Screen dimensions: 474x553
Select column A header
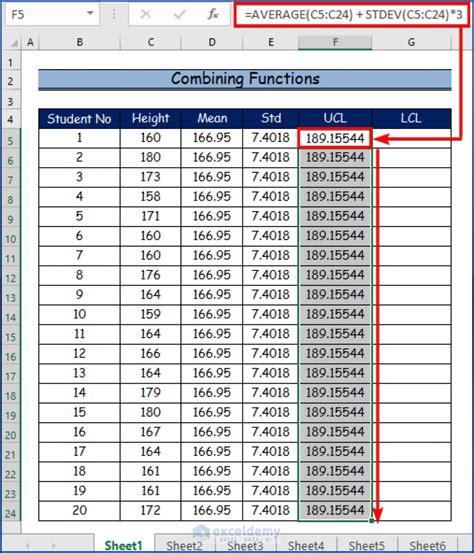(x=30, y=42)
